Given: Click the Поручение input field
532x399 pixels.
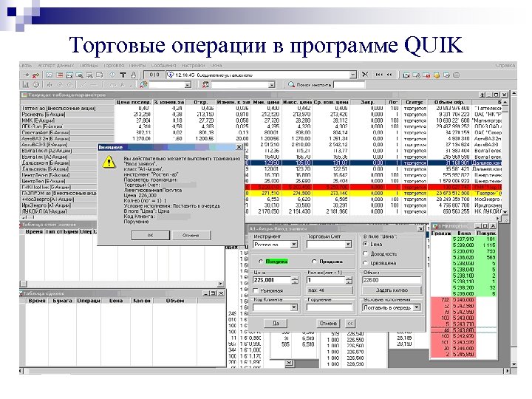Looking at the screenshot, I should click(x=330, y=307).
